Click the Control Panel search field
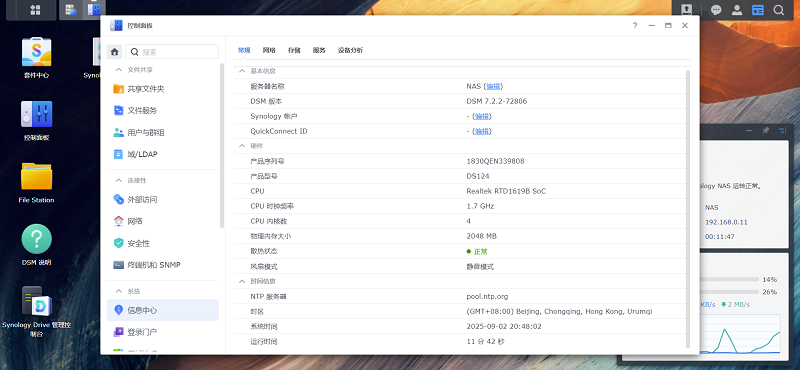Screen dimensions: 800x370 tap(172, 52)
